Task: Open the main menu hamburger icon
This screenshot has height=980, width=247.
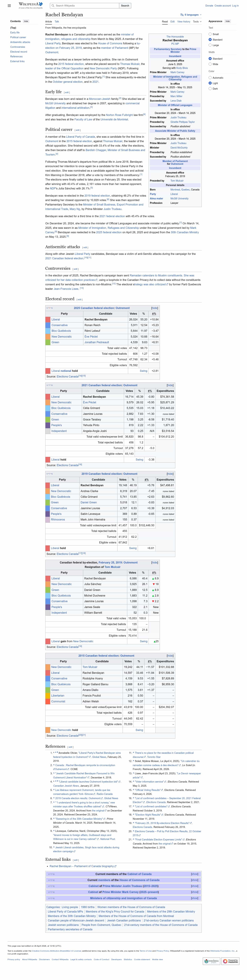Action: pyautogui.click(x=9, y=6)
